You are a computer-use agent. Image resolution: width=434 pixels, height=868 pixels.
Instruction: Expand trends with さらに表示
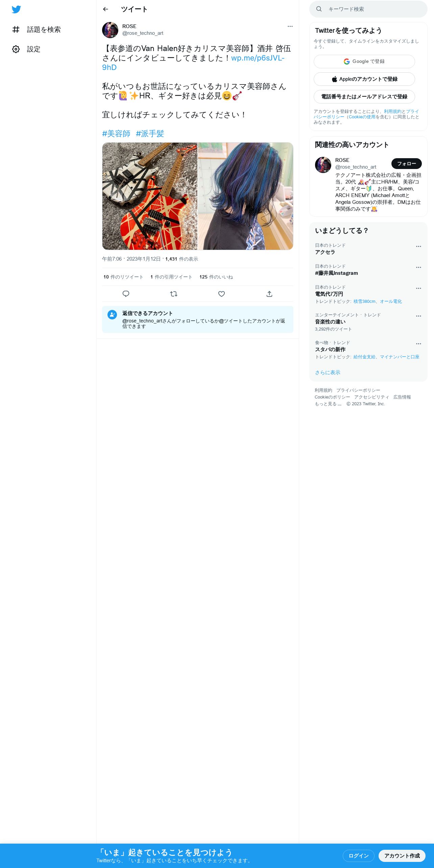pyautogui.click(x=328, y=372)
